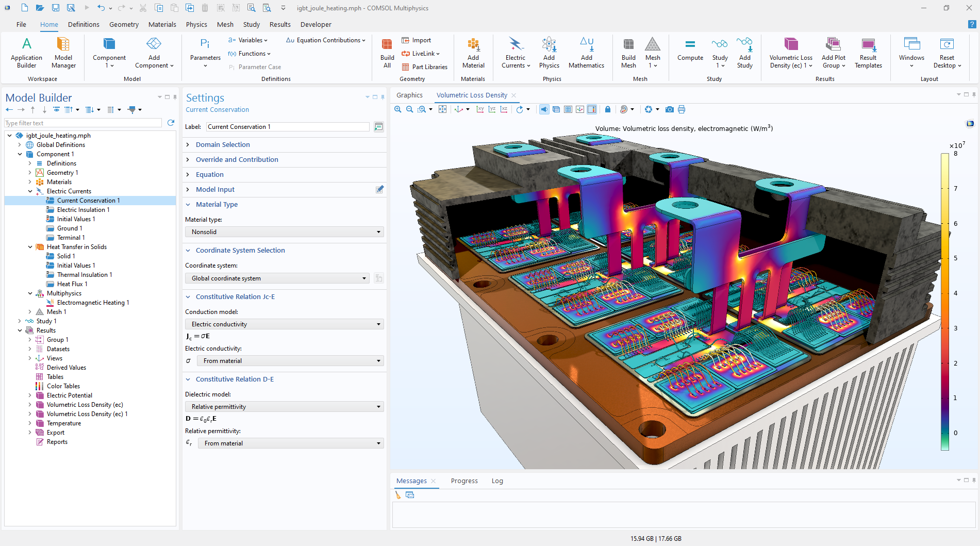Image resolution: width=980 pixels, height=546 pixels.
Task: Expand the Domain Selection section
Action: pyautogui.click(x=223, y=145)
